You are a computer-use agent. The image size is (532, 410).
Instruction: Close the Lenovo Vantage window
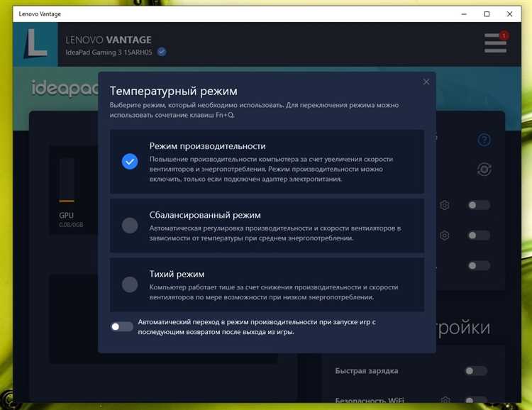click(x=509, y=14)
